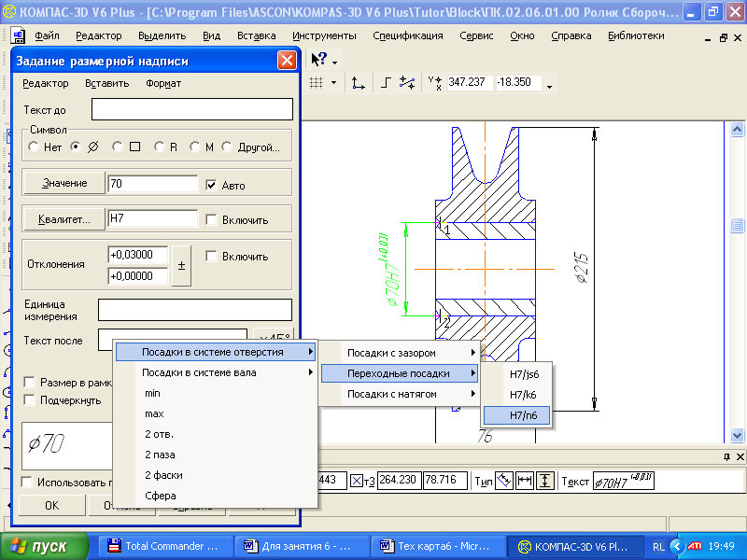Image resolution: width=747 pixels, height=560 pixels.
Task: Check the 'Использовать' checkbox
Action: 27,482
